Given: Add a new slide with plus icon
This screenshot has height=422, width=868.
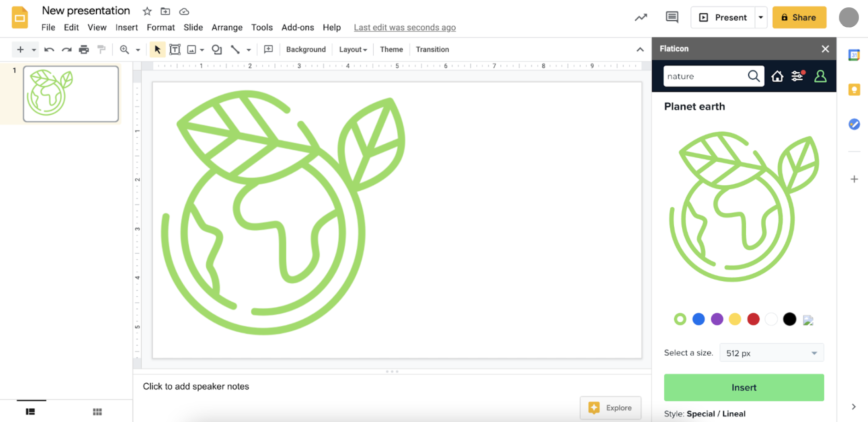Looking at the screenshot, I should 20,49.
